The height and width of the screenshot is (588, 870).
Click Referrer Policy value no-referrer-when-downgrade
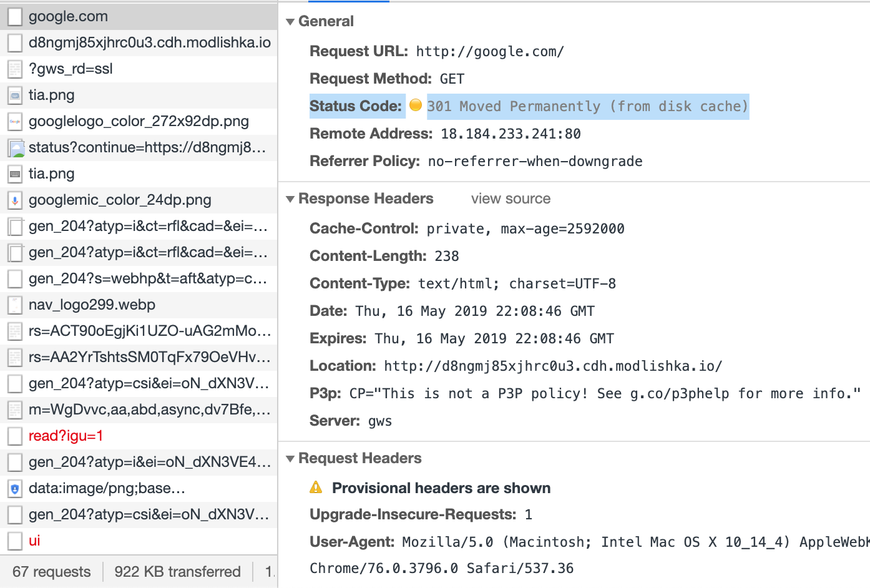click(x=535, y=161)
